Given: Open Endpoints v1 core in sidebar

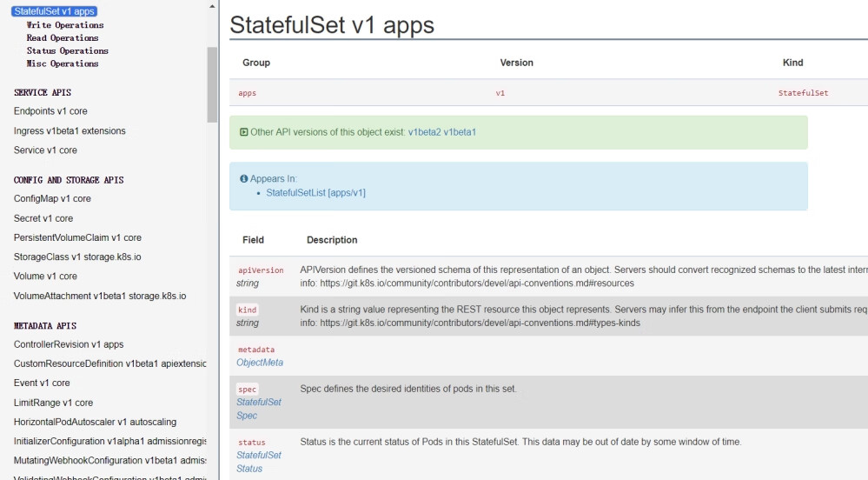Looking at the screenshot, I should (50, 111).
